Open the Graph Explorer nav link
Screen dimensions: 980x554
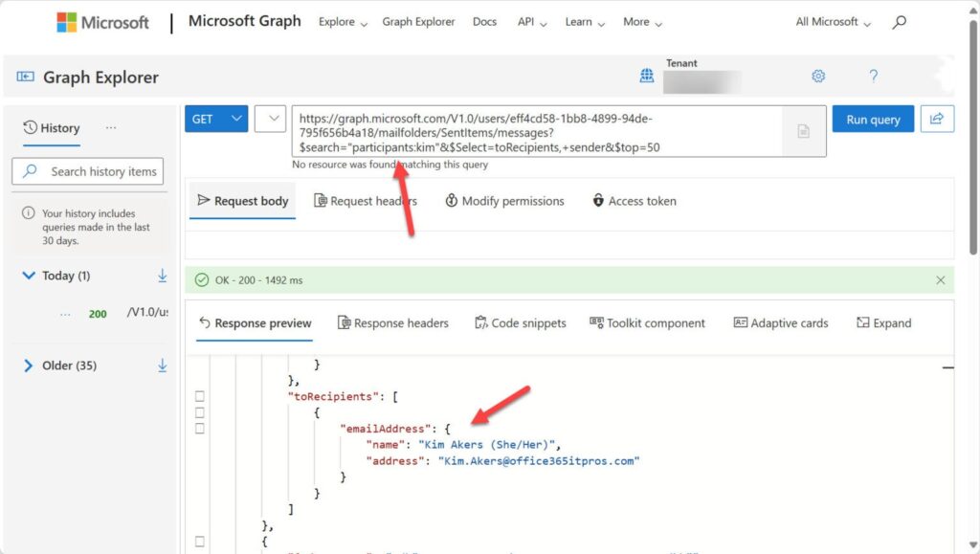(419, 22)
